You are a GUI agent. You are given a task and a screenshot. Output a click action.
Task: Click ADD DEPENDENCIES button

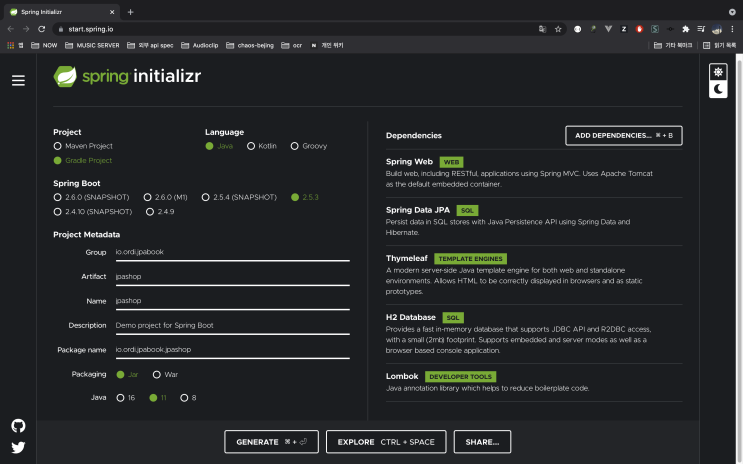624,136
